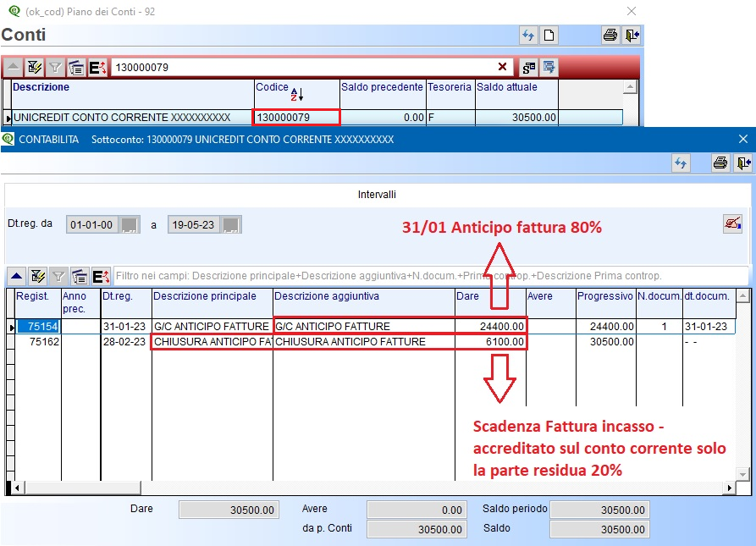Click the E export icon in Conti bar
This screenshot has height=546, width=756.
[97, 68]
